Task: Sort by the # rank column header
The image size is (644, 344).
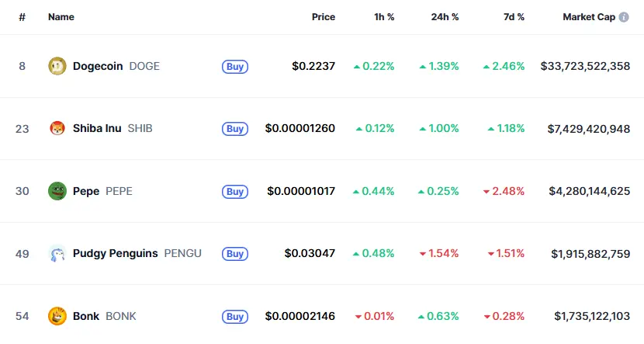Action: click(x=23, y=17)
